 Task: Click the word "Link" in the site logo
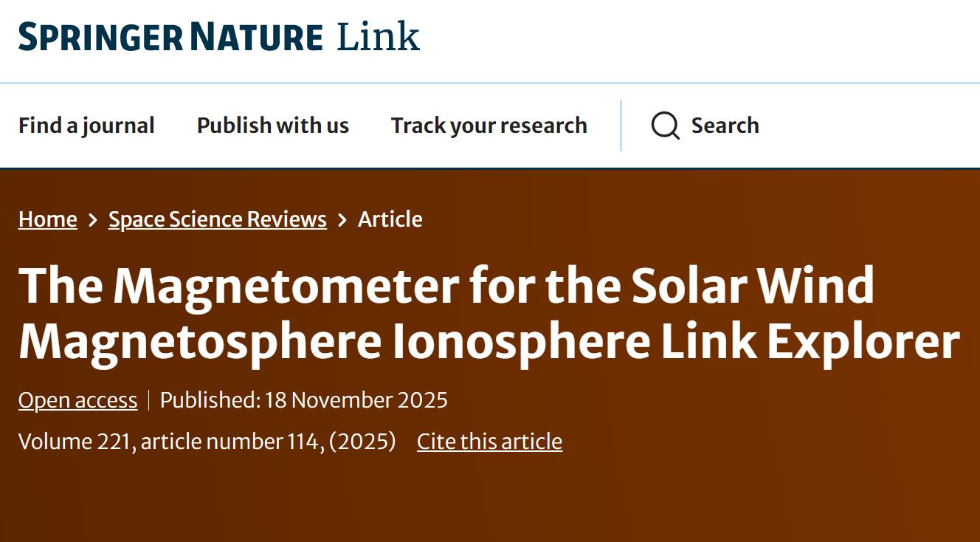(x=378, y=37)
